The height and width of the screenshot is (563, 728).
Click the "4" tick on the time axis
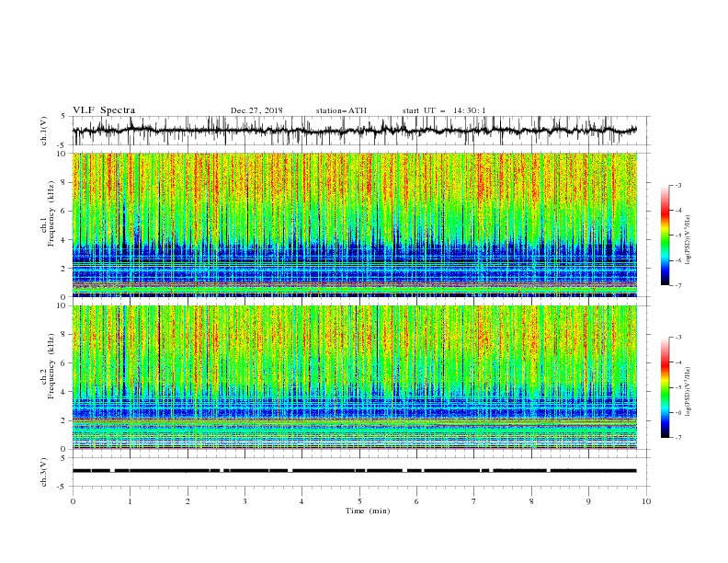301,501
